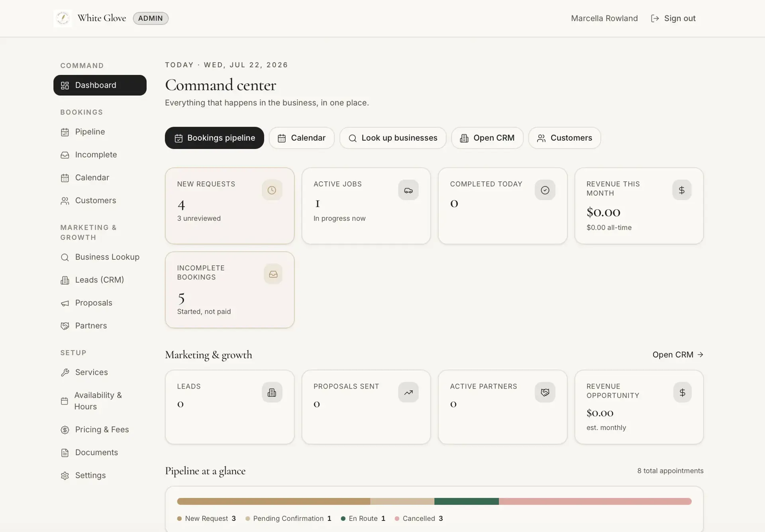Open Incomplete in the sidebar
Viewport: 765px width, 532px height.
click(x=100, y=155)
